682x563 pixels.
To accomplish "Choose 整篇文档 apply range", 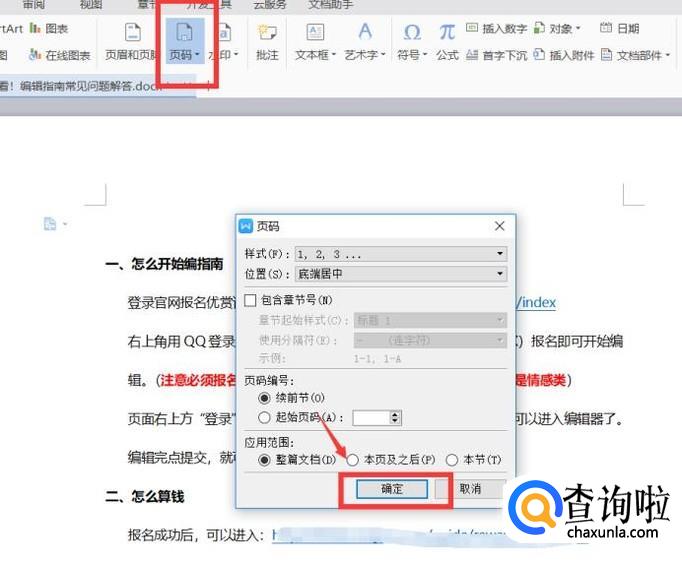I will [264, 460].
